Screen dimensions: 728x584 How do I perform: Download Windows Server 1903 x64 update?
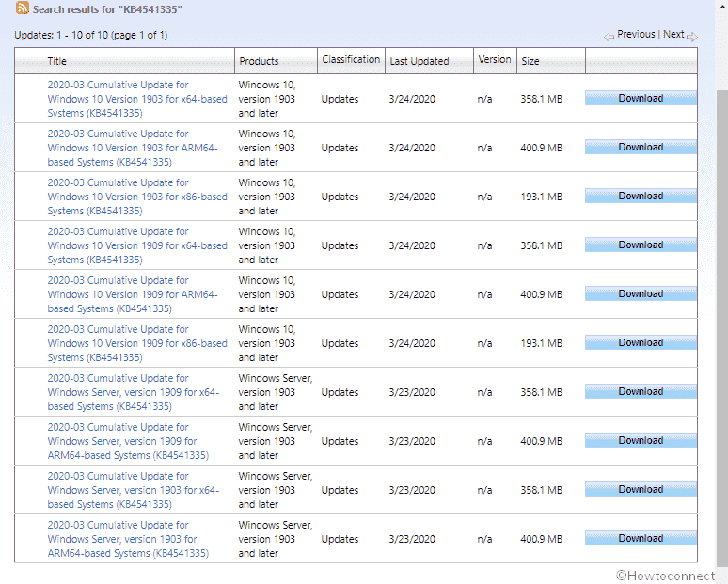641,490
